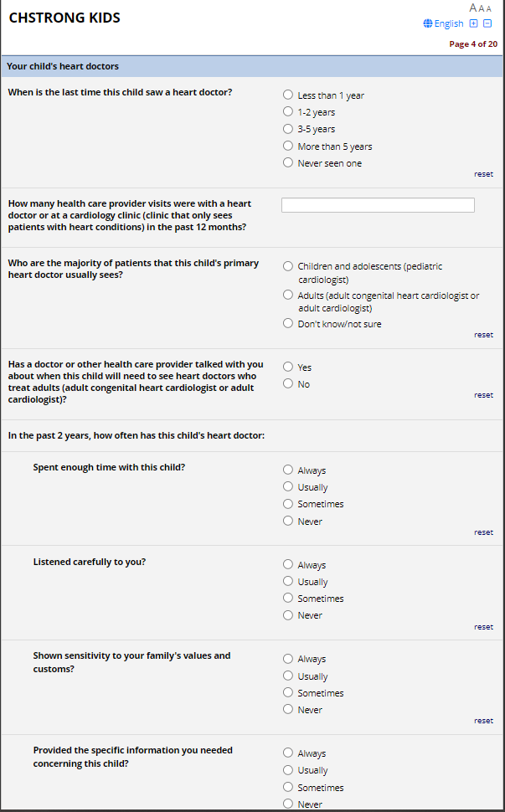This screenshot has height=812, width=505.
Task: Choose 'Never seen one' heart doctor option
Action: [288, 163]
